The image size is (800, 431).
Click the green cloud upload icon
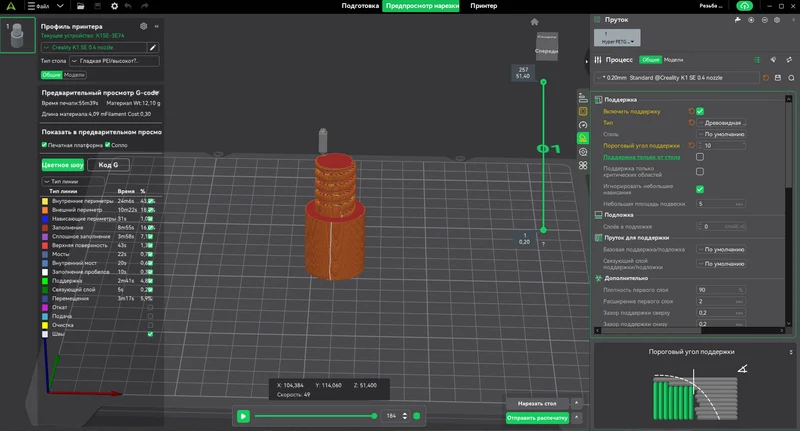pyautogui.click(x=744, y=6)
